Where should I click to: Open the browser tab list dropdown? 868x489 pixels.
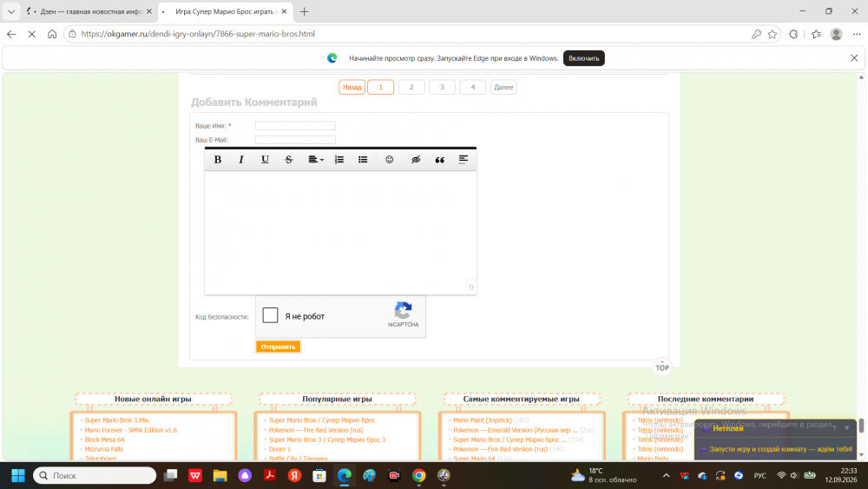pyautogui.click(x=11, y=11)
